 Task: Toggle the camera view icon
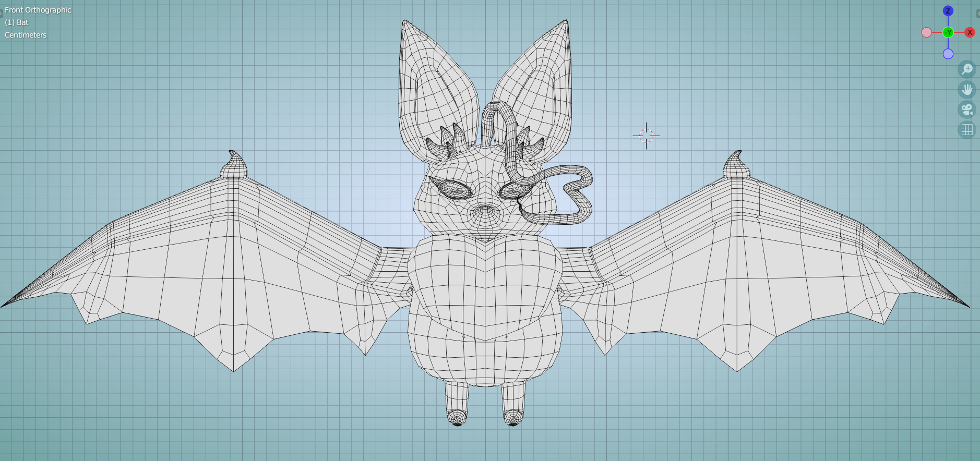(967, 110)
